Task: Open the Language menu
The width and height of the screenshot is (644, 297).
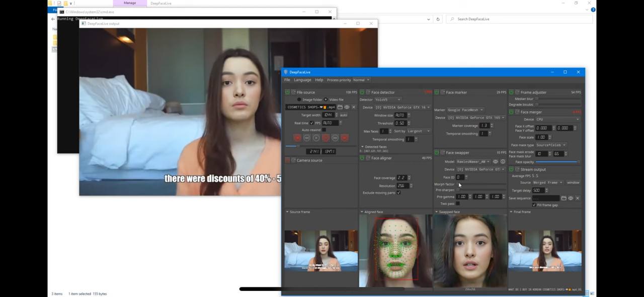Action: pyautogui.click(x=302, y=80)
